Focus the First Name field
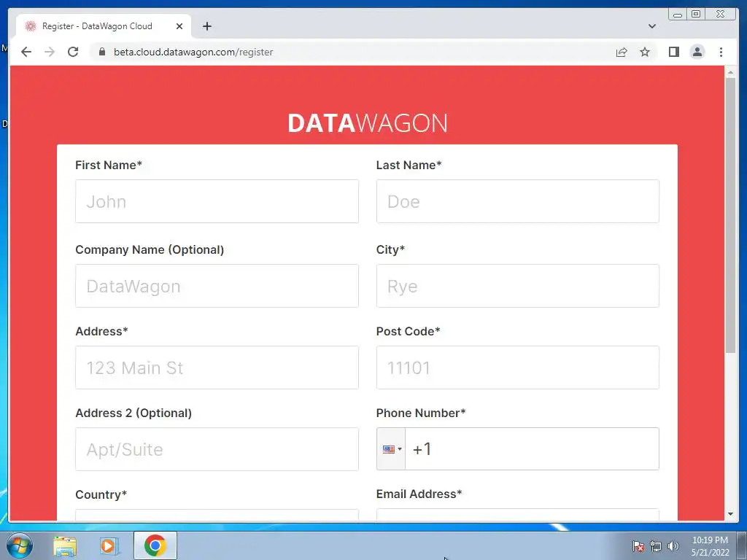747x560 pixels. coord(217,201)
